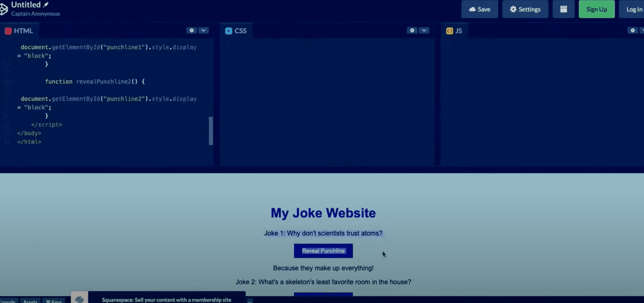Screen dimensions: 644x303
Task: Expand the JS panel dropdown menu
Action: [x=642, y=30]
